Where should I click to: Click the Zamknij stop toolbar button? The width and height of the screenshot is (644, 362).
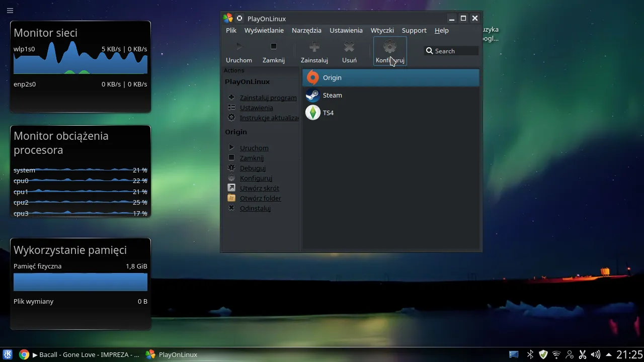click(x=274, y=52)
